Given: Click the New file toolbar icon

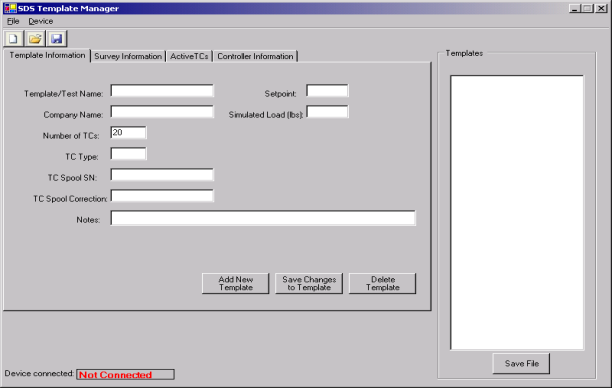Looking at the screenshot, I should [x=14, y=39].
